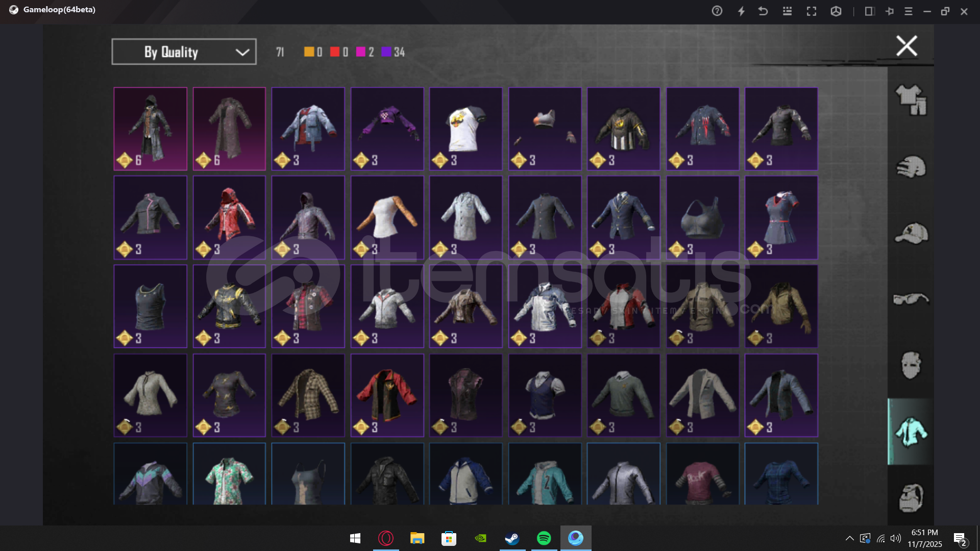
Task: Select the outfits set category icon
Action: [911, 99]
